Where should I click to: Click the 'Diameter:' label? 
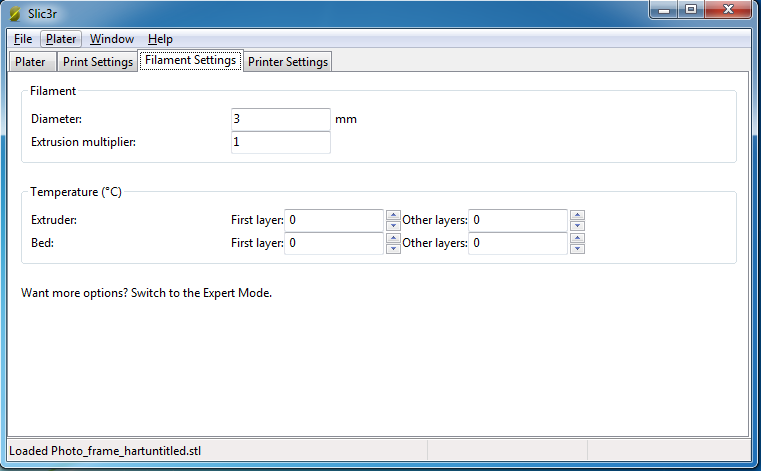56,119
